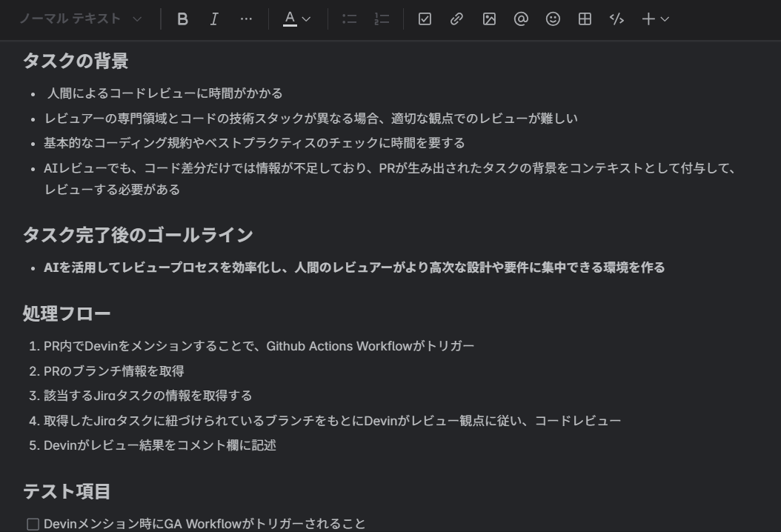Image resolution: width=781 pixels, height=532 pixels.
Task: Toggle italic formatting button
Action: pos(214,19)
